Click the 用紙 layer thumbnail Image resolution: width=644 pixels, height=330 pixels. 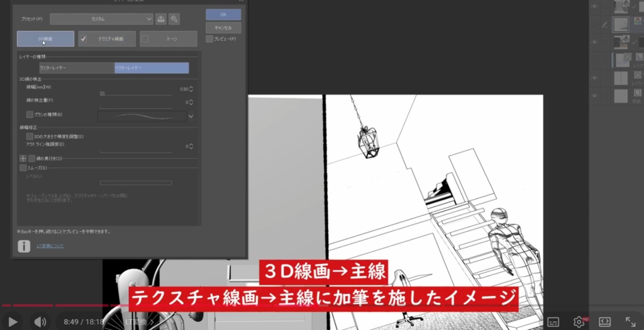click(x=621, y=96)
